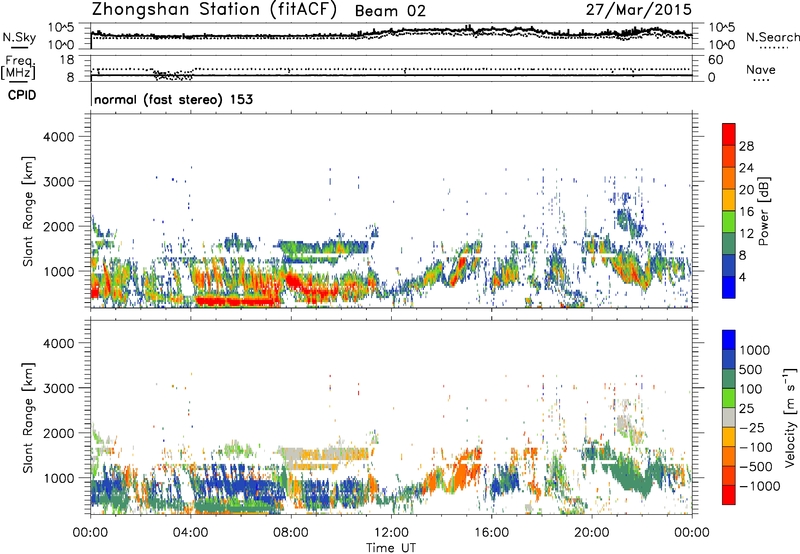The image size is (800, 554).
Task: Click the "N.Sky" legend label
Action: (x=19, y=38)
